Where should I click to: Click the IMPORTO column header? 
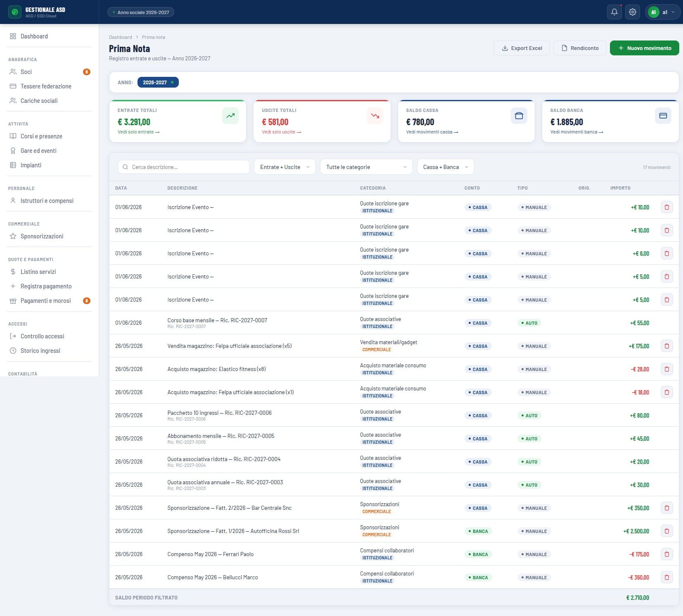tap(620, 188)
